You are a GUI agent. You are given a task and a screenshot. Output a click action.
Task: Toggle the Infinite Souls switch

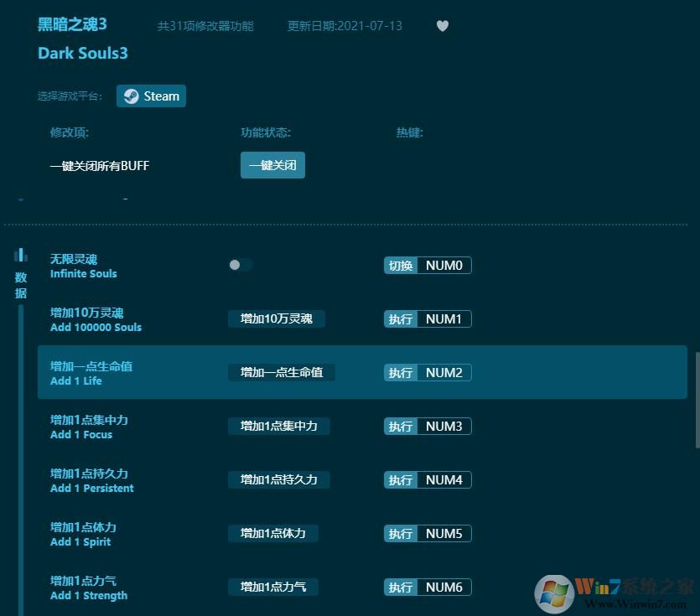(x=240, y=265)
